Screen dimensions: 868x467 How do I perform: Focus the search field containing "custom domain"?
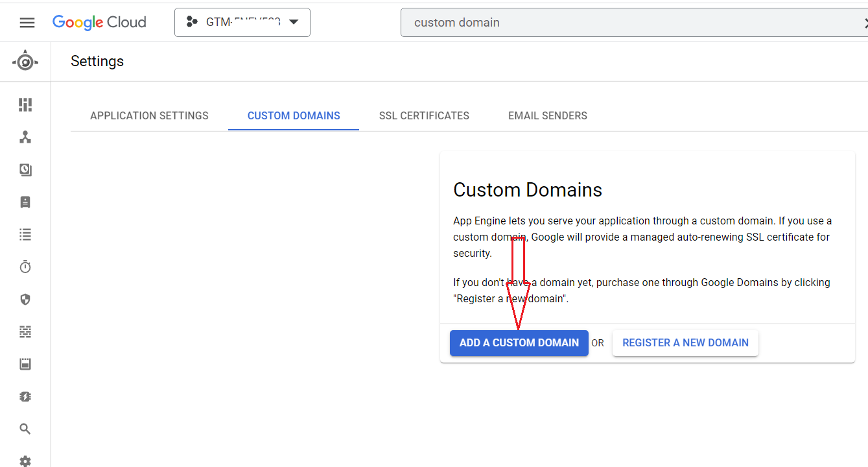(634, 23)
